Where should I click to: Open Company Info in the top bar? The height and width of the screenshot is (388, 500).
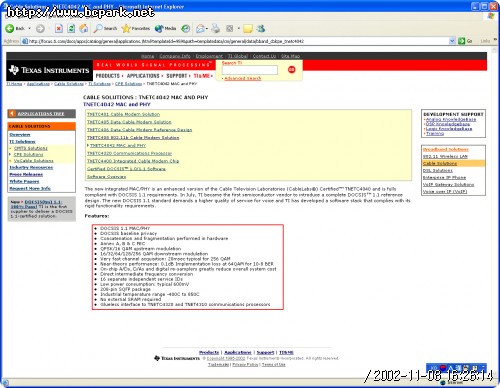[x=175, y=56]
